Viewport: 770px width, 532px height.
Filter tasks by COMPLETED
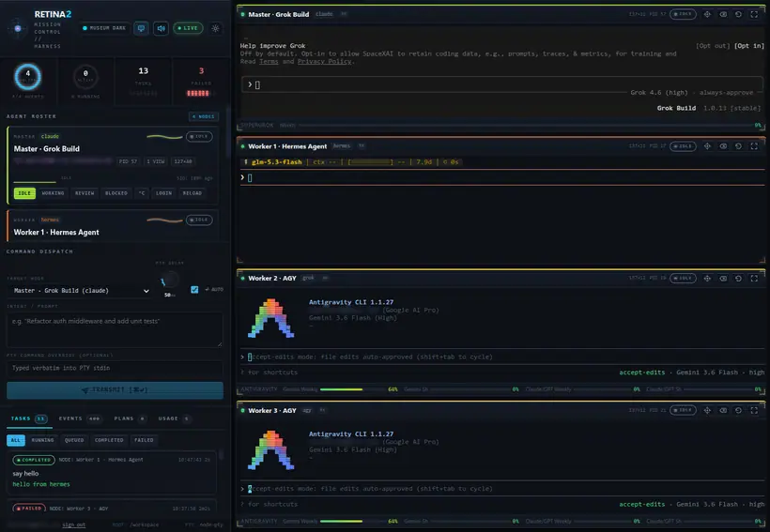tap(109, 440)
